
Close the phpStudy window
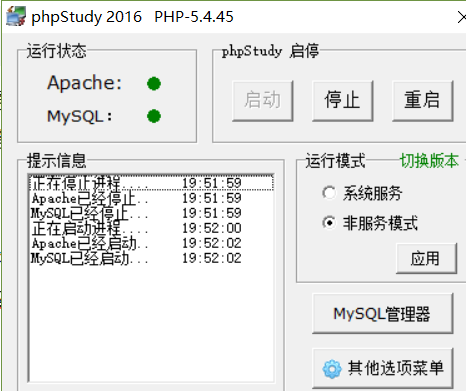[x=461, y=17]
